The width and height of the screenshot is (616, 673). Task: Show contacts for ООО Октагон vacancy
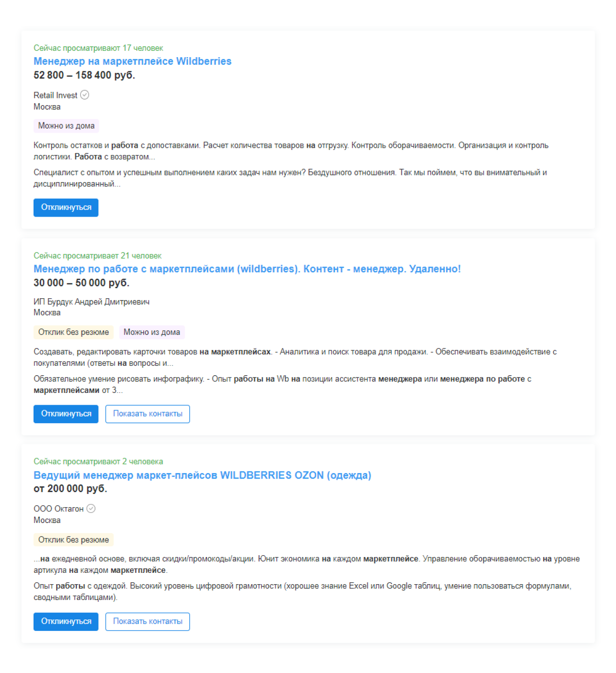147,621
